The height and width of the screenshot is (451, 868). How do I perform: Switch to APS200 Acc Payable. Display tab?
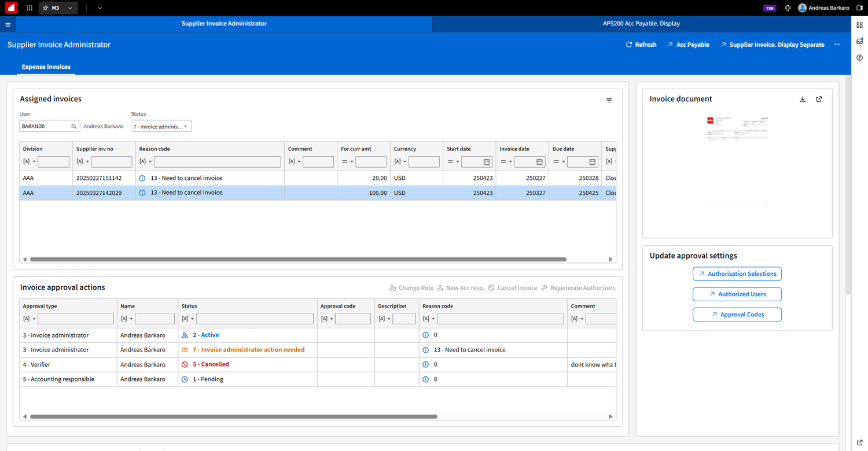(x=641, y=24)
